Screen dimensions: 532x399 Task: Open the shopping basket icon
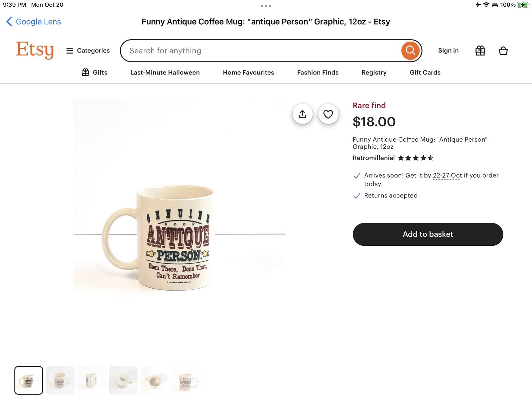click(x=503, y=51)
